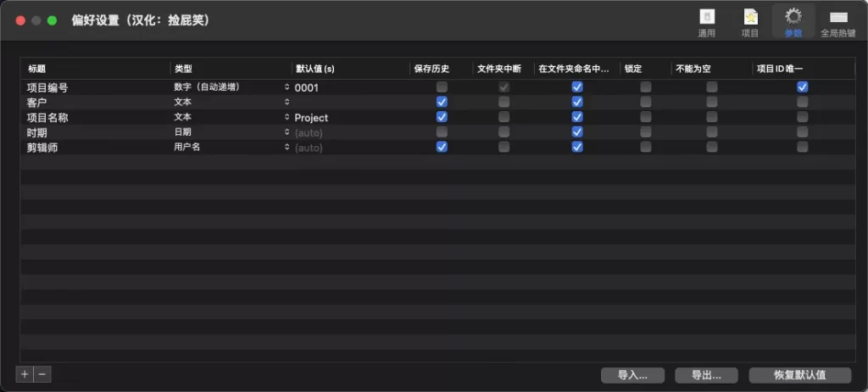
Task: Toggle 保存历史 for 项目编号 row
Action: (442, 87)
